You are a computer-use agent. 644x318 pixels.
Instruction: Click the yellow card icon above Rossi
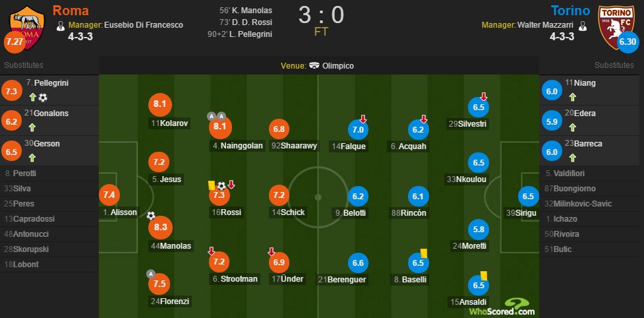212,186
